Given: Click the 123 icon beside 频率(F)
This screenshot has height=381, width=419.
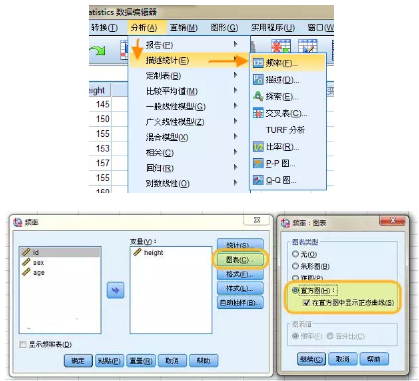Looking at the screenshot, I should click(258, 63).
